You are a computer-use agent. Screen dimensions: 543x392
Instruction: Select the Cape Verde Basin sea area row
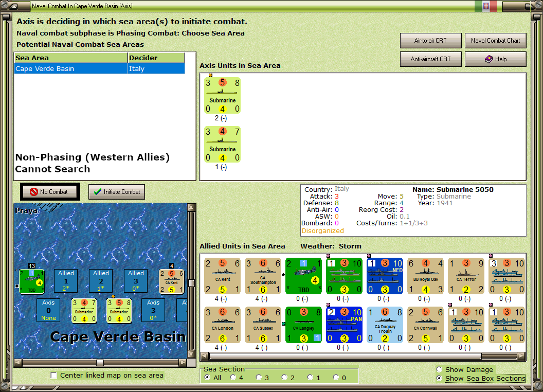(x=99, y=68)
